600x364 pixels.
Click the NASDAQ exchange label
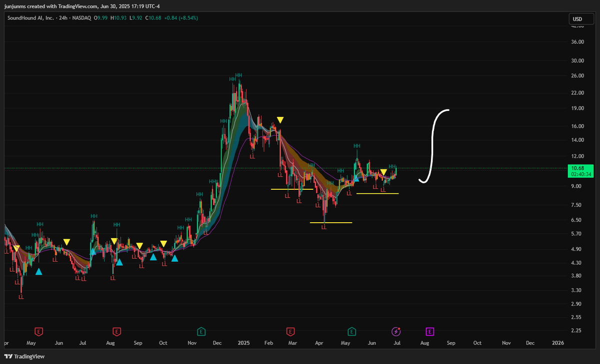tap(82, 18)
